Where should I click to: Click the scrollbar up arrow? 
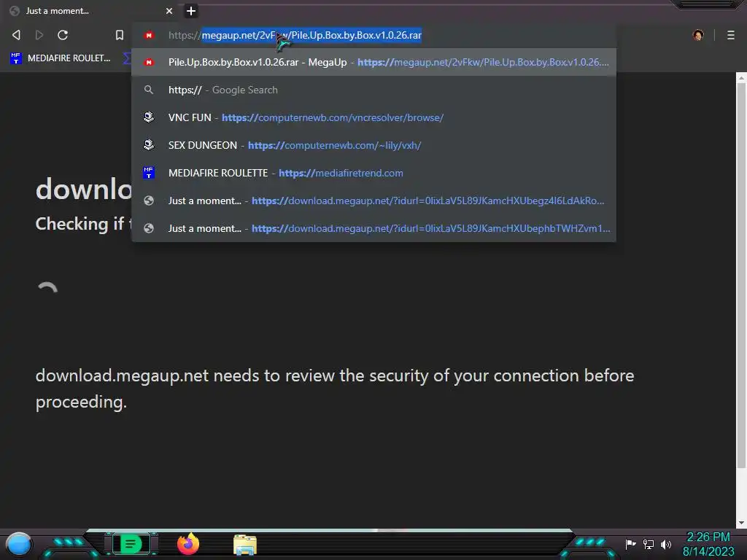click(741, 78)
